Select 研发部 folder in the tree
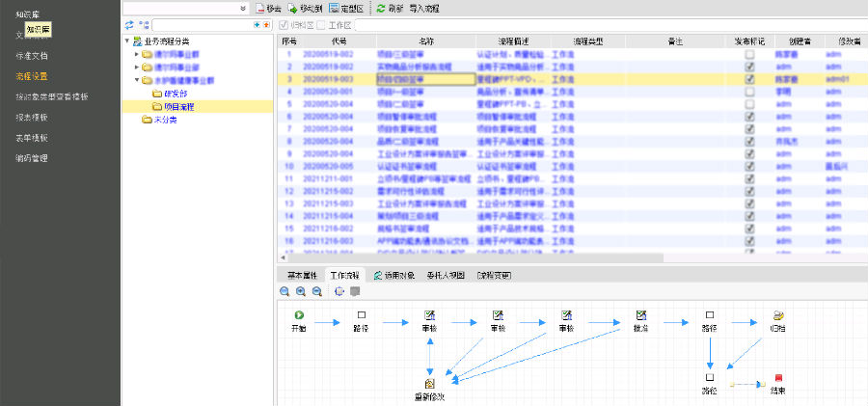 click(x=175, y=94)
